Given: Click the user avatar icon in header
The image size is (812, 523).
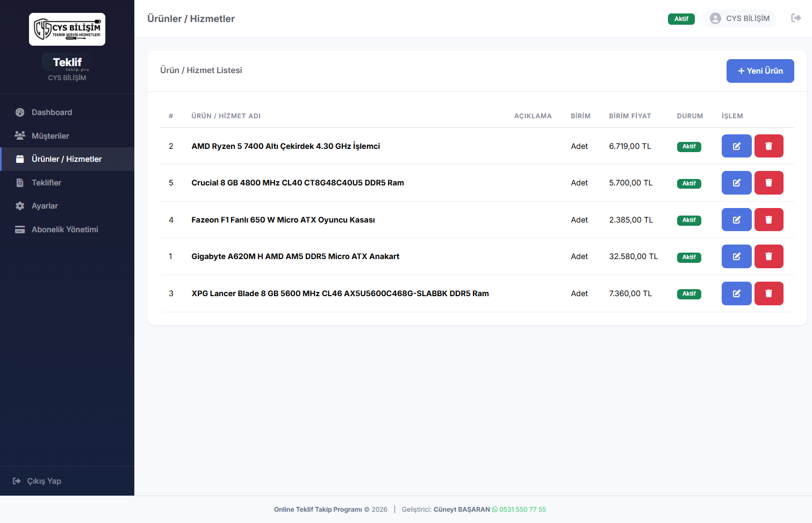Looking at the screenshot, I should coord(715,18).
